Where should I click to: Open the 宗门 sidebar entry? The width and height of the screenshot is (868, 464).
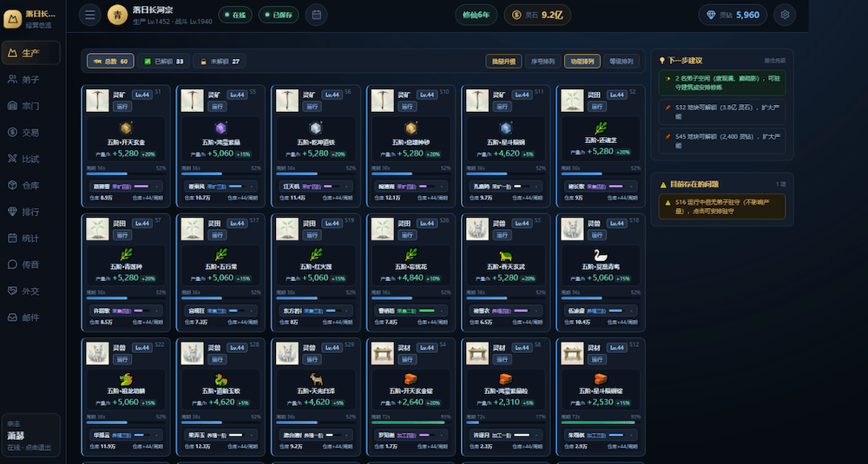tap(30, 106)
